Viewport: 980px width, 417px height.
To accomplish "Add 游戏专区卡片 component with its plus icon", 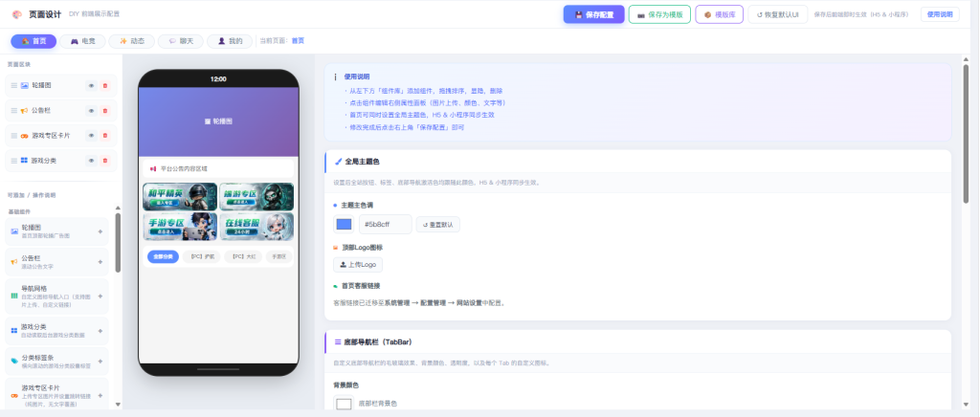I will 100,396.
